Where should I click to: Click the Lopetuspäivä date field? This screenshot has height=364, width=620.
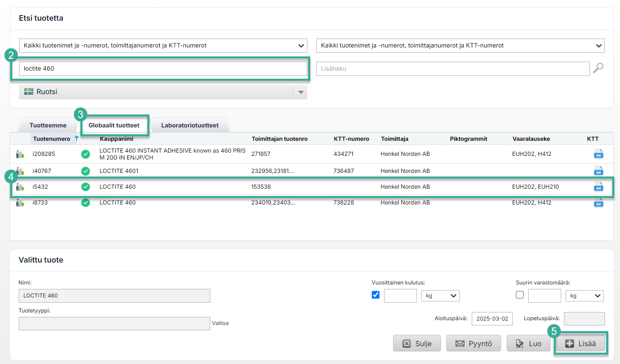(584, 319)
